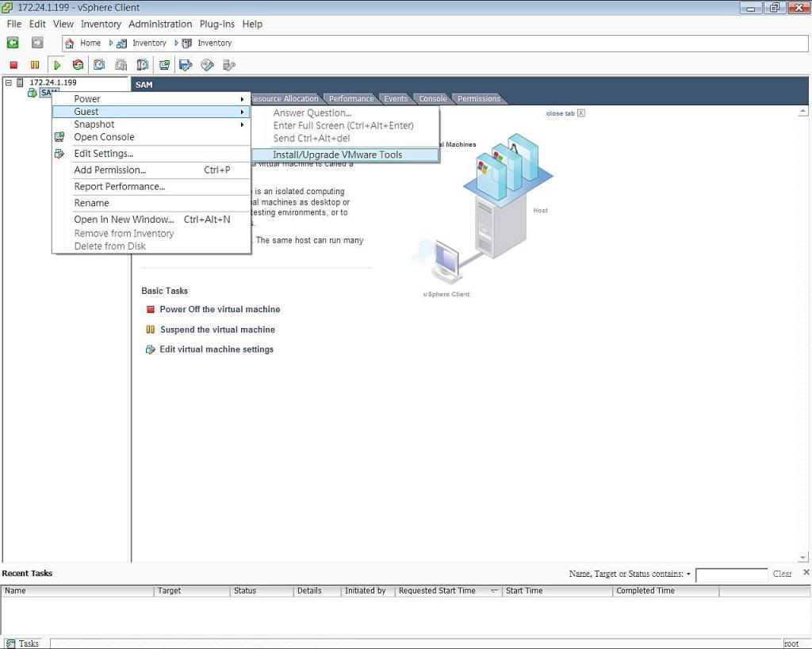Switch to the Permissions tab

tap(479, 99)
